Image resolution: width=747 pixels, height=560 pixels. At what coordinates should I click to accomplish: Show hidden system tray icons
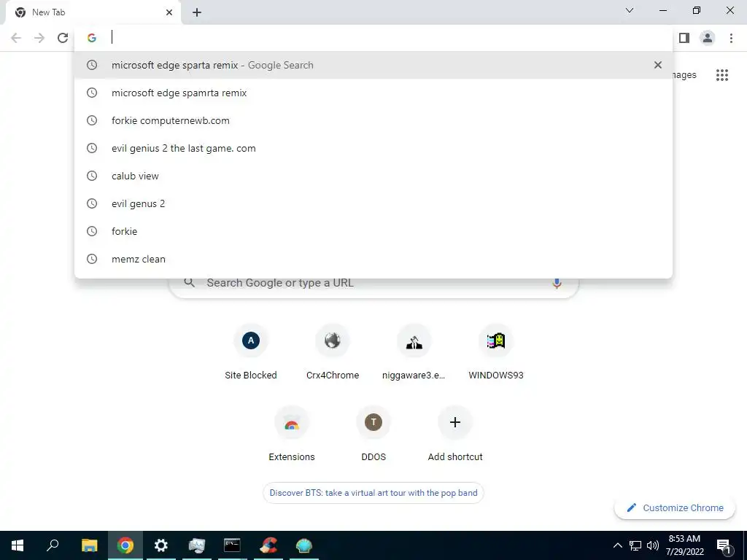pyautogui.click(x=617, y=545)
